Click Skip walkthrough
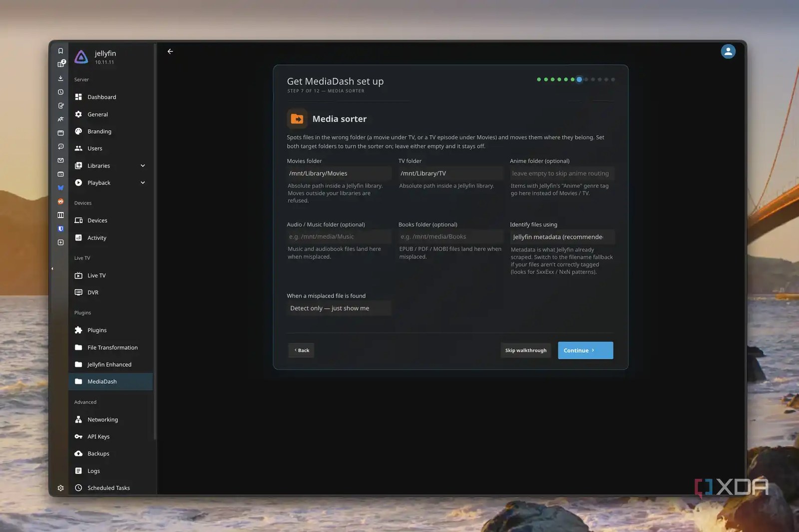Viewport: 799px width, 532px height. 526,350
